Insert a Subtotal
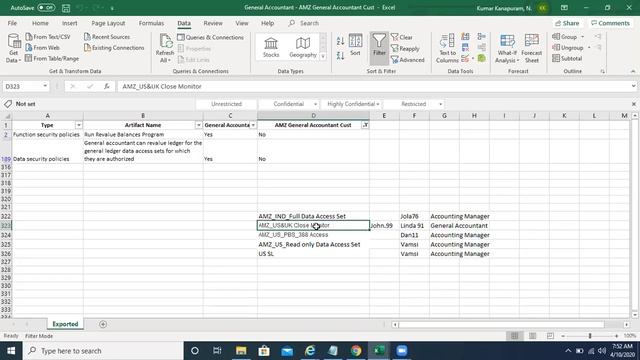The width and height of the screenshot is (640, 360). pyautogui.click(x=567, y=59)
